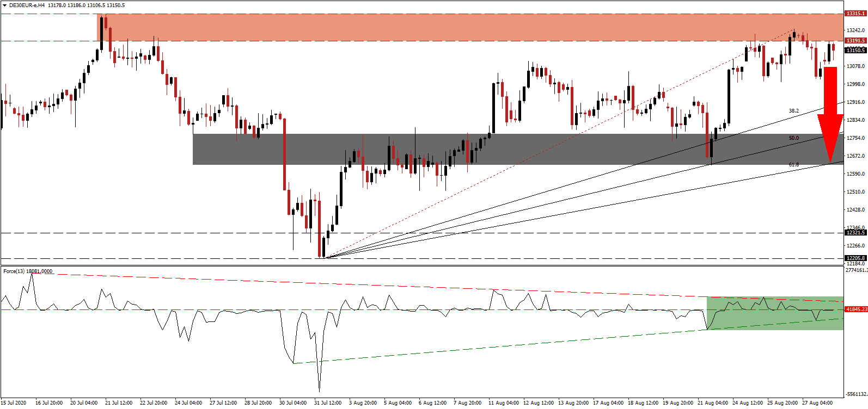Click the 38.2 Fibonacci fan label
The image size is (868, 409).
(793, 111)
